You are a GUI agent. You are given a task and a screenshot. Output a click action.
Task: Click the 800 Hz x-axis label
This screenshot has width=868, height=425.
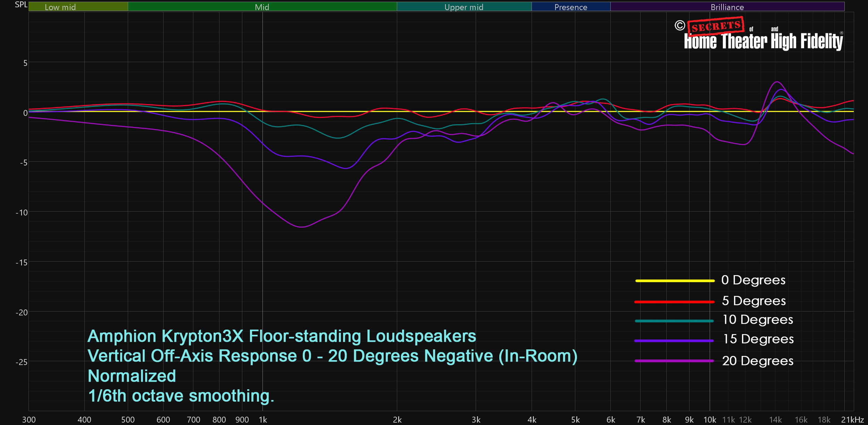(219, 420)
